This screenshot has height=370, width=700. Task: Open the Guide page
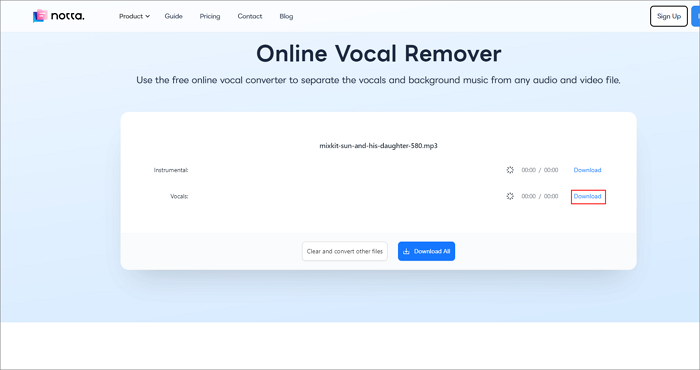pos(173,16)
